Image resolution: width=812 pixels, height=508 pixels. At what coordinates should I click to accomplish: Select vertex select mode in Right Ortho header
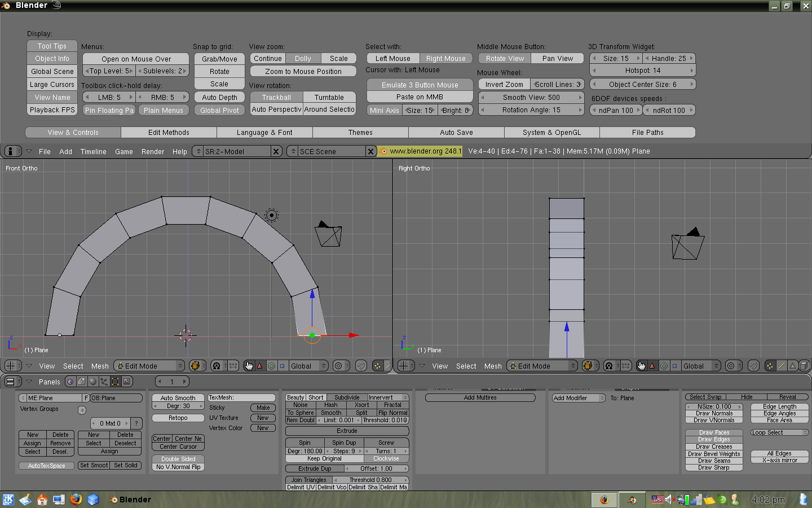coord(770,366)
